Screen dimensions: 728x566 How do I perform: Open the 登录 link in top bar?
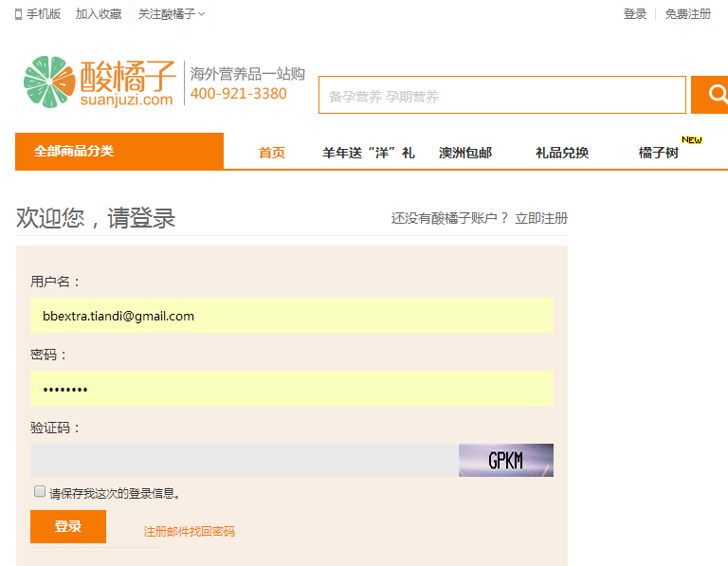click(635, 14)
